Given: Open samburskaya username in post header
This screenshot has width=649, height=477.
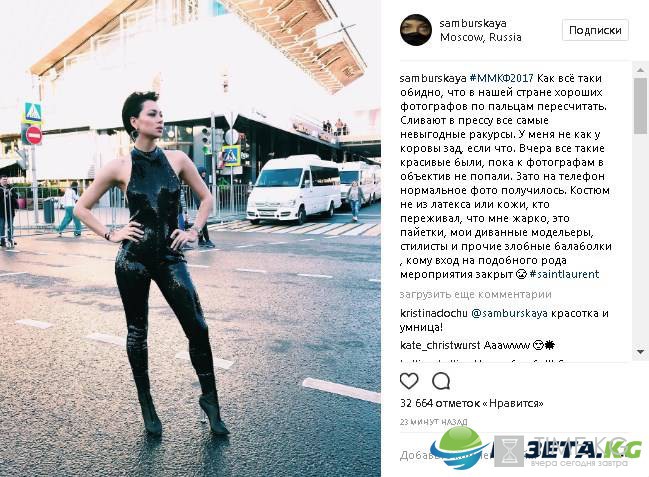Looking at the screenshot, I should pyautogui.click(x=473, y=23).
